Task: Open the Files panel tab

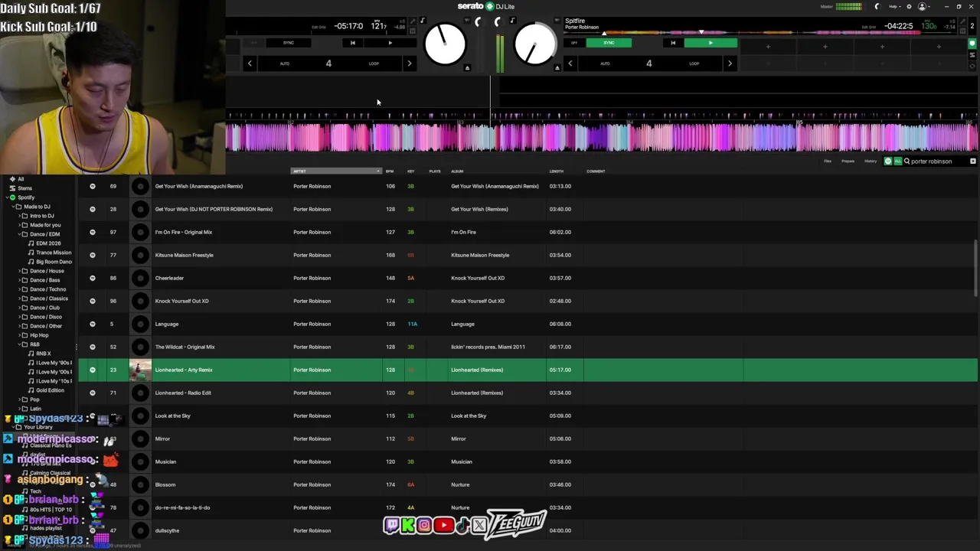Action: click(828, 161)
